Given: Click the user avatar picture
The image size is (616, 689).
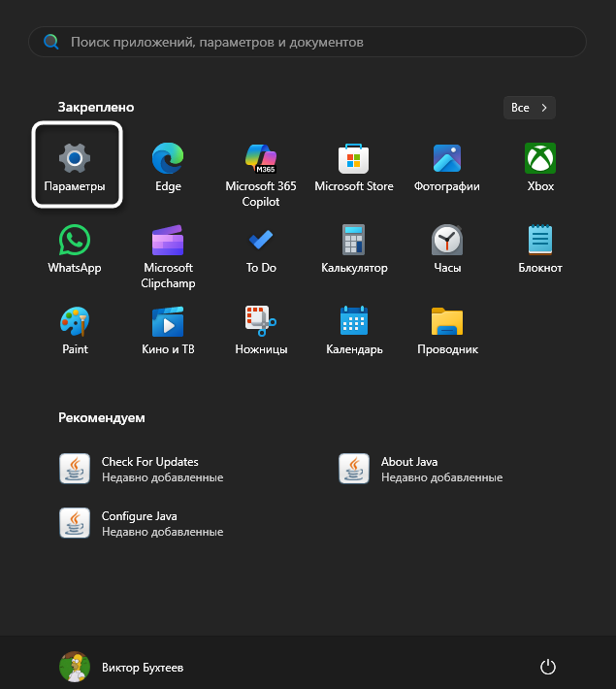Looking at the screenshot, I should point(75,667).
